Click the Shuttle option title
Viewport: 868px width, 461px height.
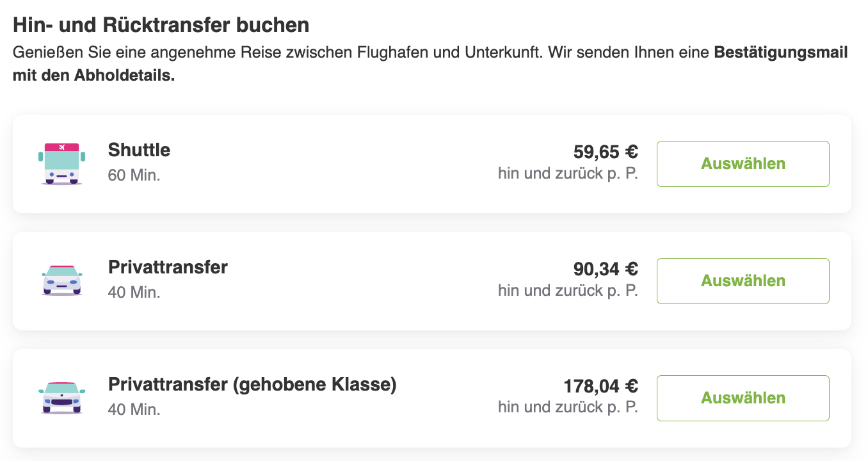pos(140,150)
